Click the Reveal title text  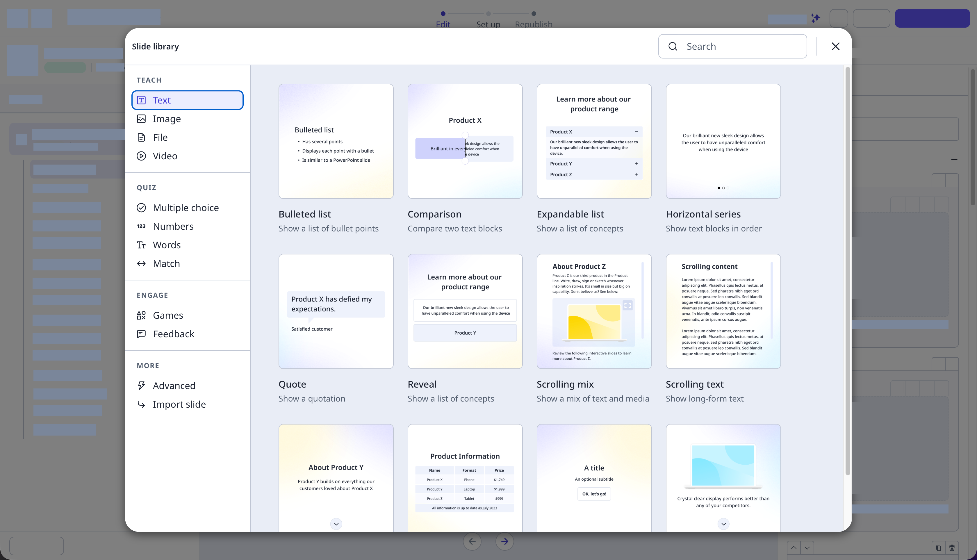pos(422,384)
